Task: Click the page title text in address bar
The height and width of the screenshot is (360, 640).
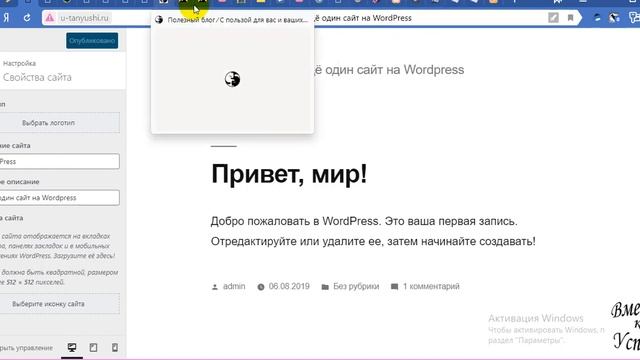Action: tap(362, 18)
